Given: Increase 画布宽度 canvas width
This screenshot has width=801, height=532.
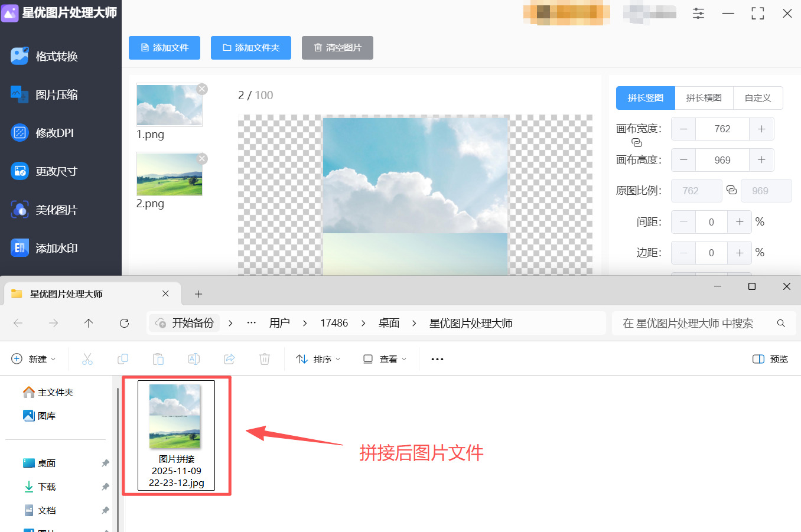Looking at the screenshot, I should tap(761, 129).
